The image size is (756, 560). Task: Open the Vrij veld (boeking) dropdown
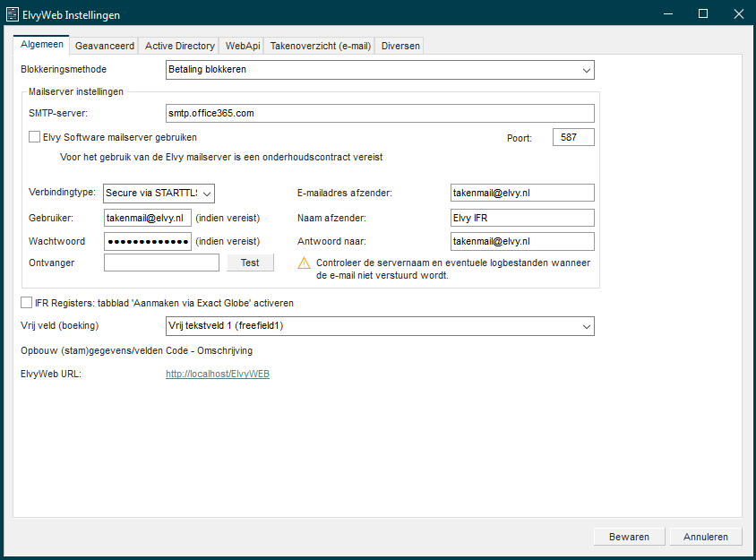[x=380, y=326]
